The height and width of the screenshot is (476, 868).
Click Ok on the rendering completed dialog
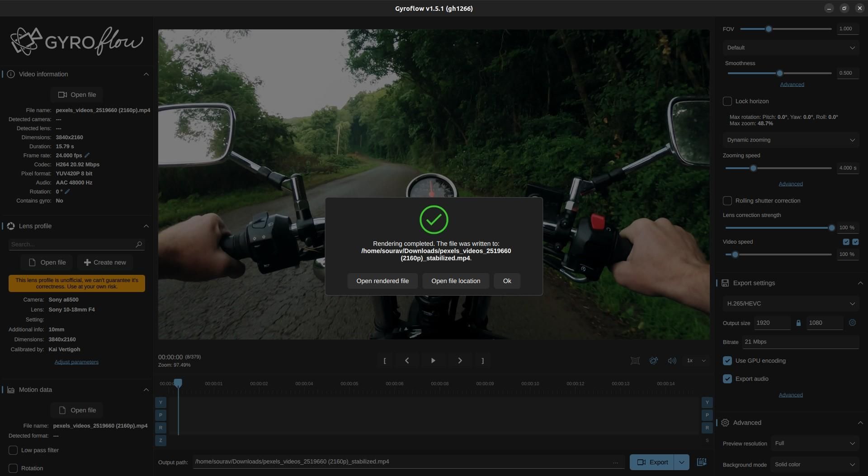(x=507, y=281)
